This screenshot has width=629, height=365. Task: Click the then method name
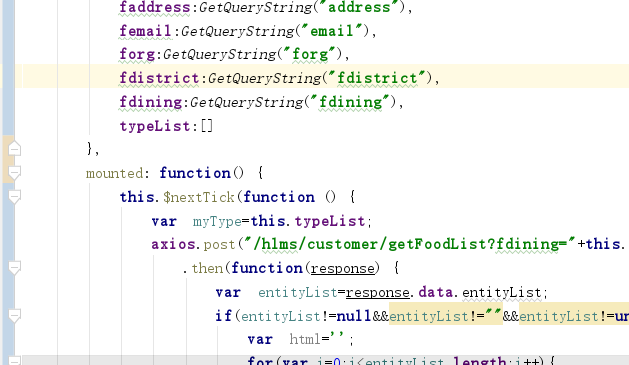click(207, 268)
